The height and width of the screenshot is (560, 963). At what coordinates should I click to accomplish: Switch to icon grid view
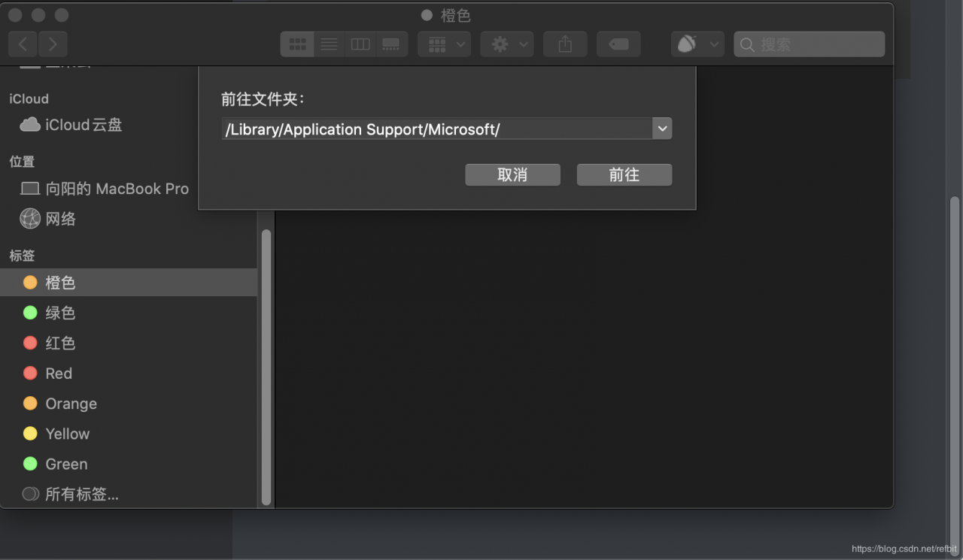(x=297, y=44)
